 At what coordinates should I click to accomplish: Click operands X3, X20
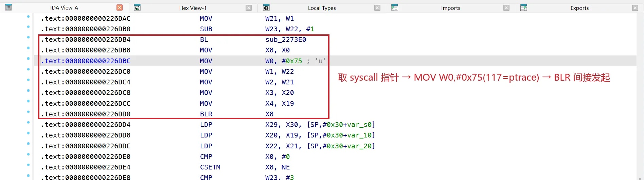point(280,93)
